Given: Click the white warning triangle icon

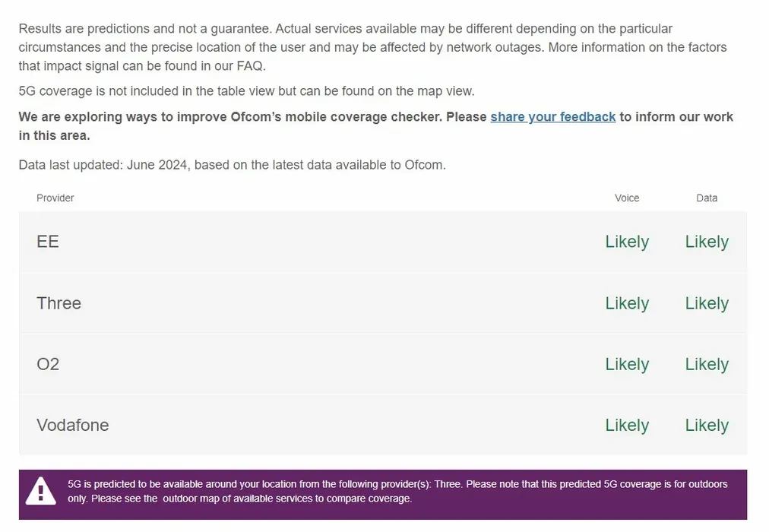Looking at the screenshot, I should (x=40, y=491).
